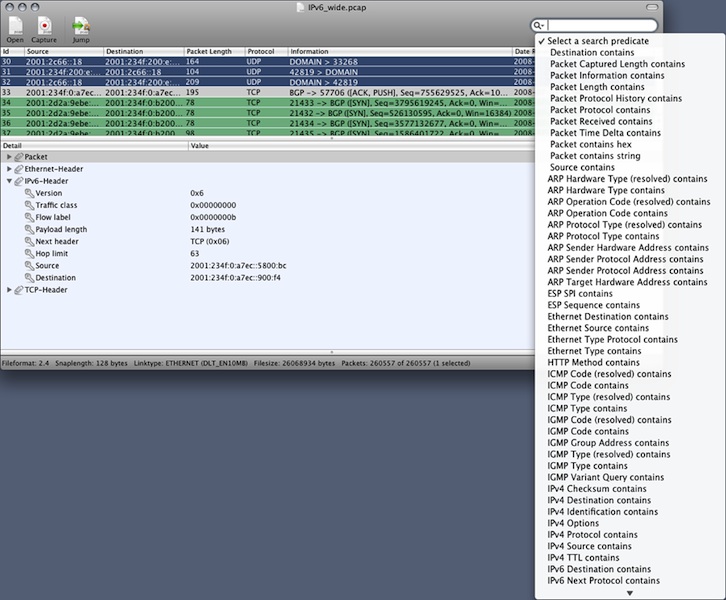This screenshot has width=726, height=600.
Task: Select 'Ethernet Source contains' predicate
Action: tap(598, 328)
